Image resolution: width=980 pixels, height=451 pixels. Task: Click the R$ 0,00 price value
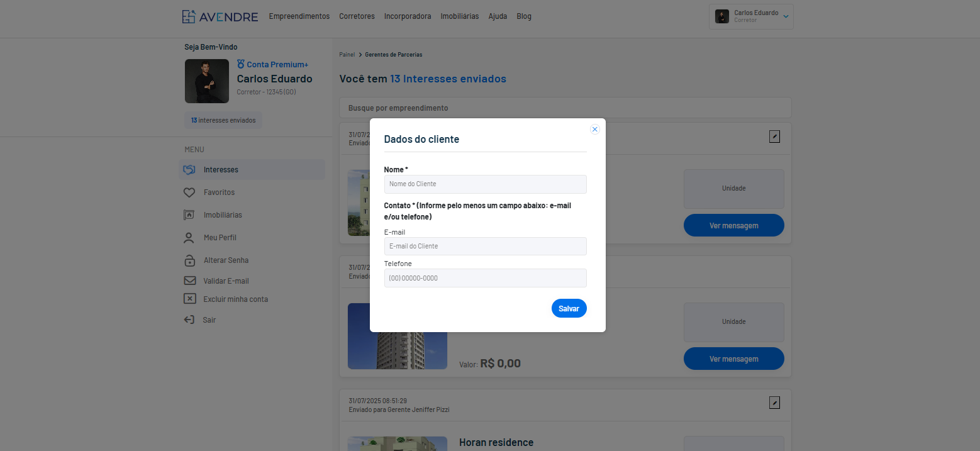[500, 364]
